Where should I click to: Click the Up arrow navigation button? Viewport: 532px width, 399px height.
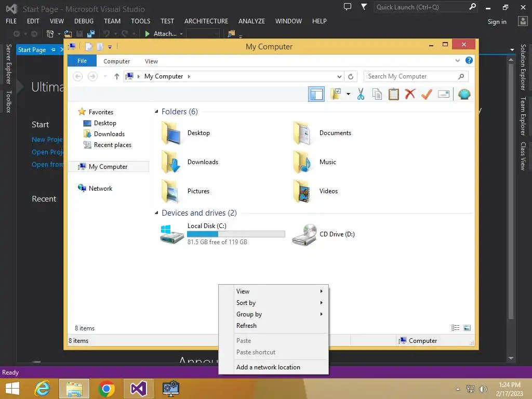tap(117, 76)
